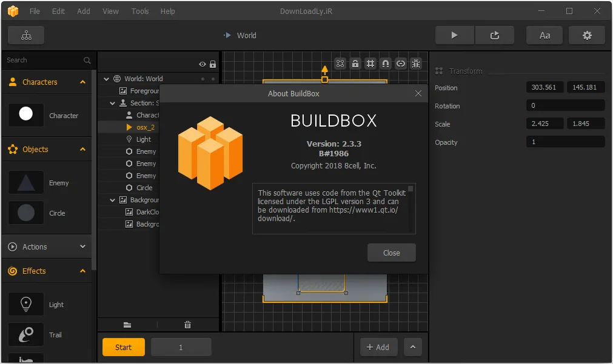The image size is (613, 364).
Task: Click the Search input field
Action: [x=43, y=60]
